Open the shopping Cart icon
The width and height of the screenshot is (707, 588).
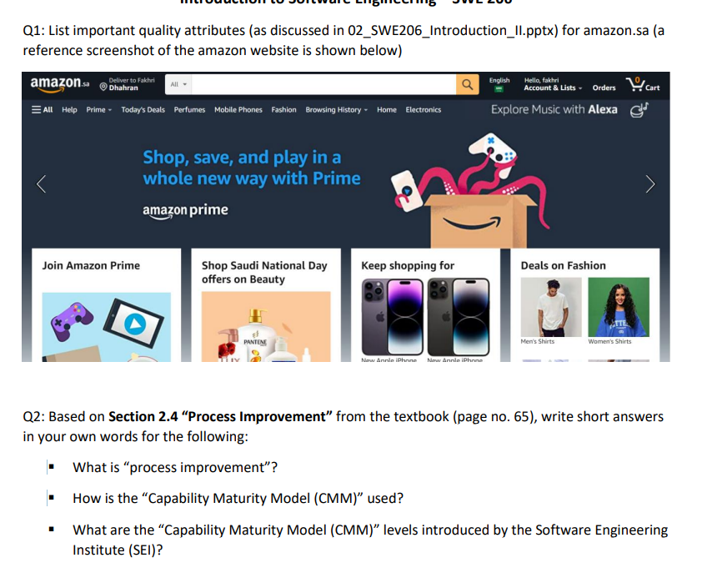pyautogui.click(x=643, y=84)
